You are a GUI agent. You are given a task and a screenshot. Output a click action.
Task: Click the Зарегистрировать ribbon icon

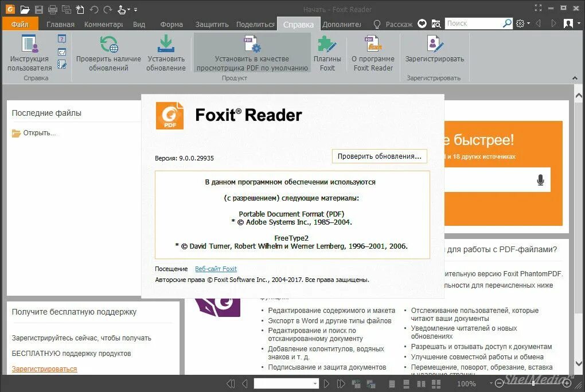[x=435, y=49]
